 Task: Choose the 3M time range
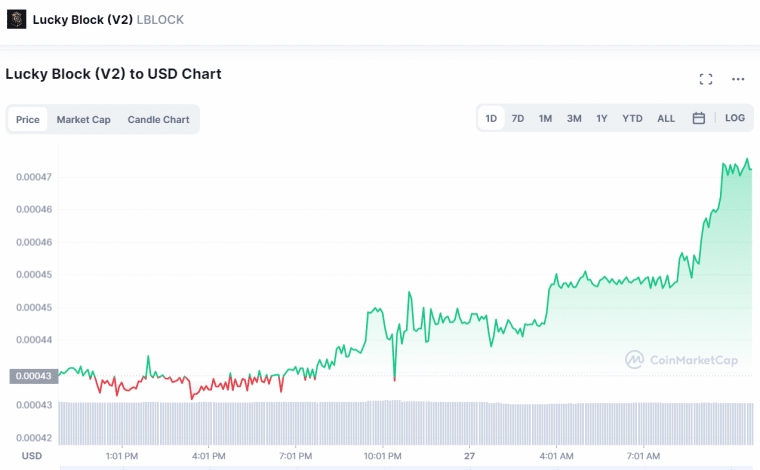coord(574,118)
